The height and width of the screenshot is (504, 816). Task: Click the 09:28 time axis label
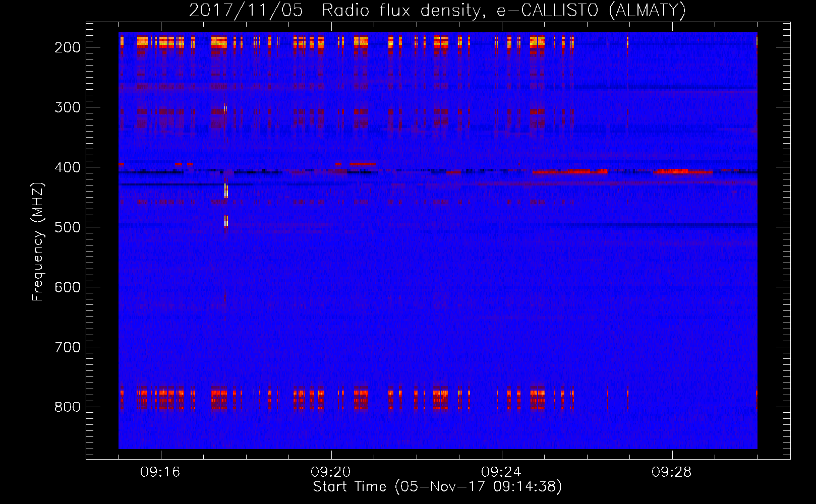(672, 472)
